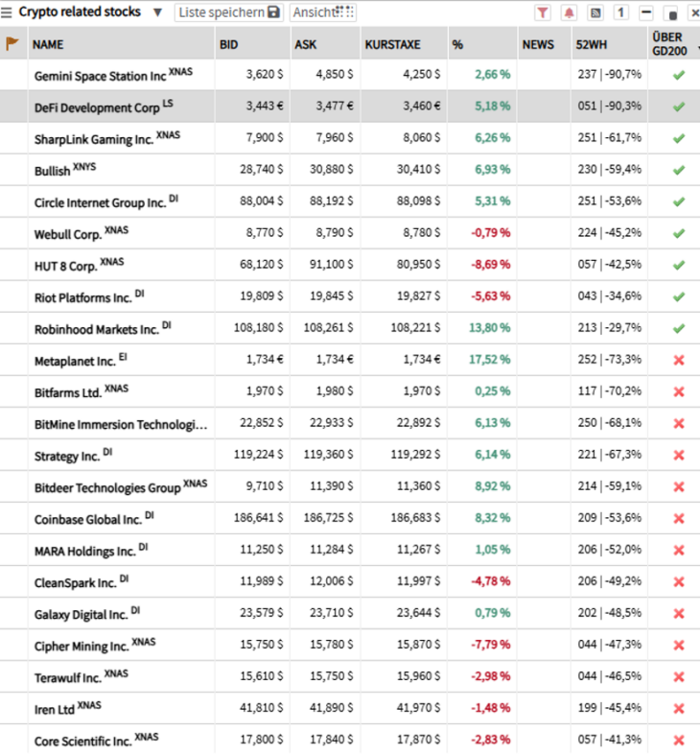Select Metaplanet Inc. stock name
Viewport: 700px width, 755px height.
75,361
